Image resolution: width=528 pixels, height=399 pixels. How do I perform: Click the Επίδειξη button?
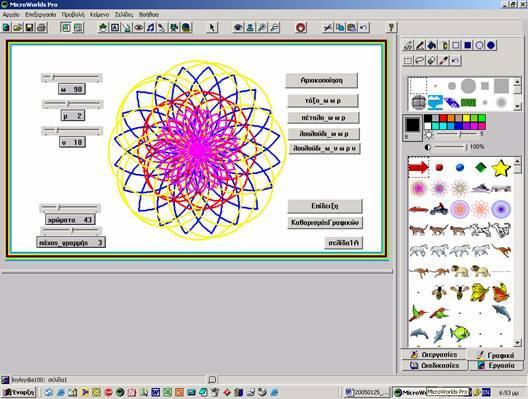pos(325,206)
